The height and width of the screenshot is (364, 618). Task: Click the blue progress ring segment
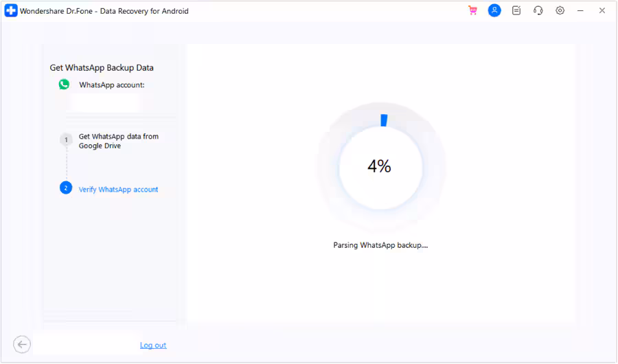(x=384, y=121)
